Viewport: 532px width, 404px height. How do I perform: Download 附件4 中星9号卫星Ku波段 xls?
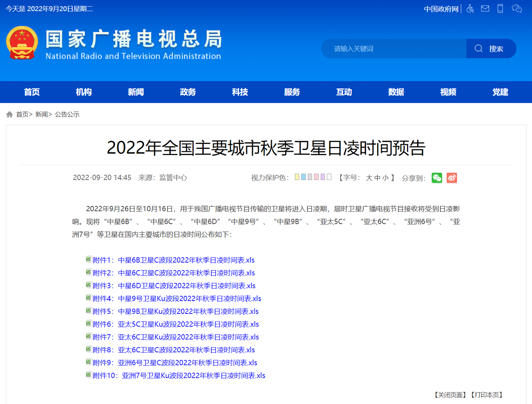[x=177, y=298]
